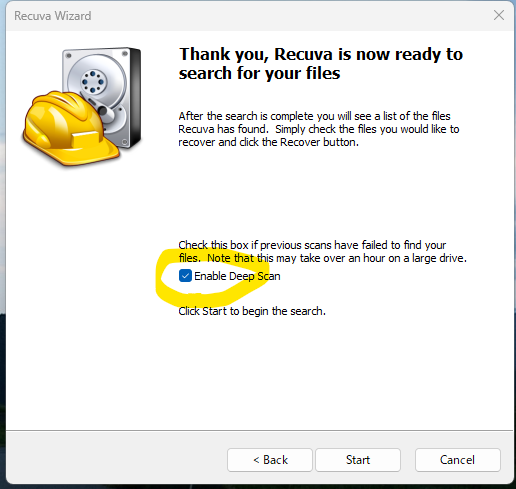
Task: Close the Recuva Wizard window
Action: tap(499, 15)
